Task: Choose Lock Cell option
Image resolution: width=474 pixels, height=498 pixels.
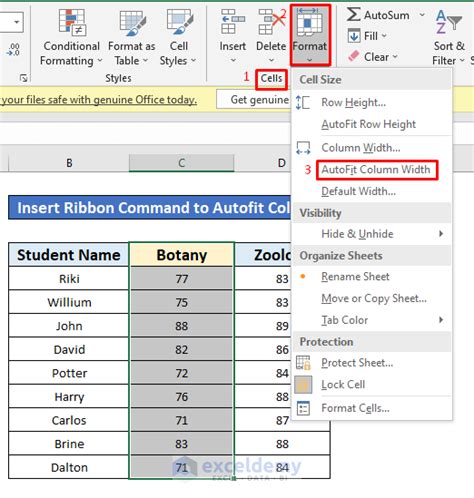Action: [372, 385]
